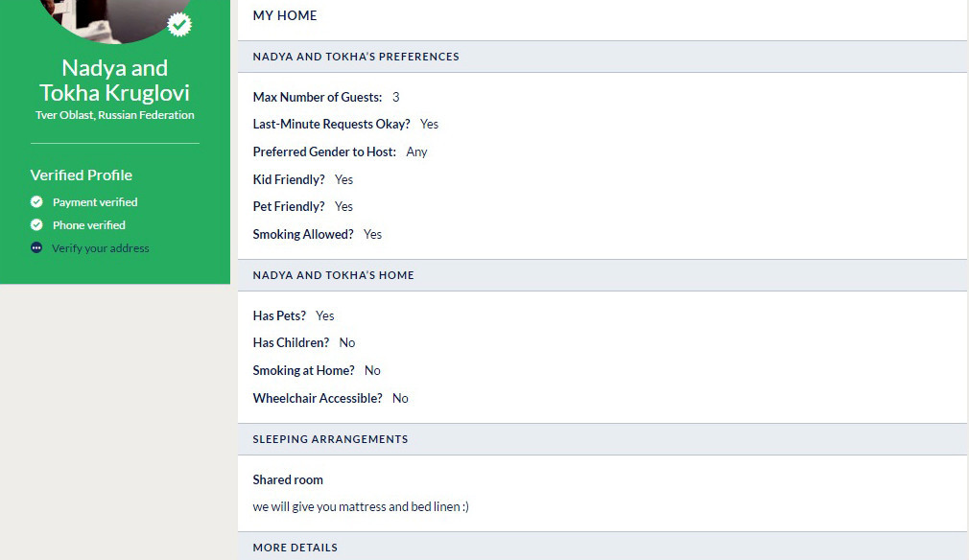Screen dimensions: 969x560
Task: Click the verified badge on profile photo
Action: coord(179,25)
